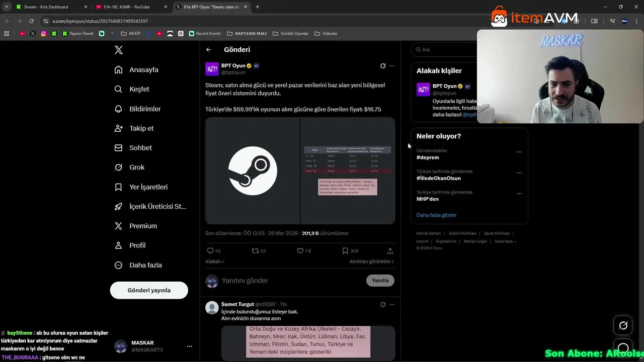644x362 pixels.
Task: Open options for the #deprem trend
Action: click(x=519, y=152)
